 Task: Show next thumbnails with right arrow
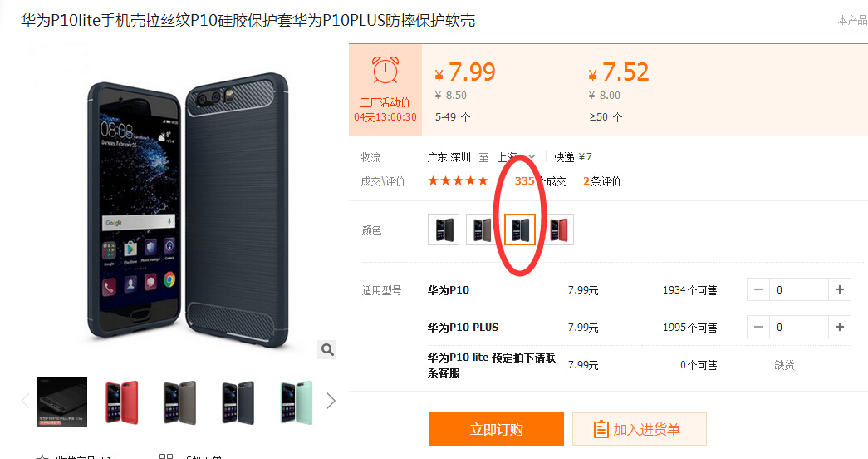pyautogui.click(x=331, y=401)
